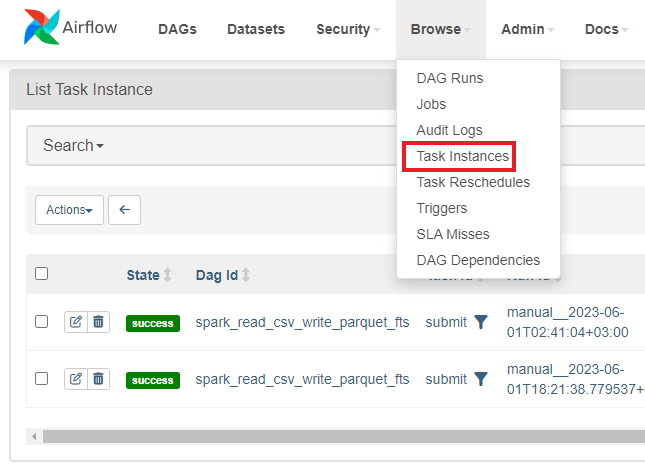Go to the DAGs page

177,29
